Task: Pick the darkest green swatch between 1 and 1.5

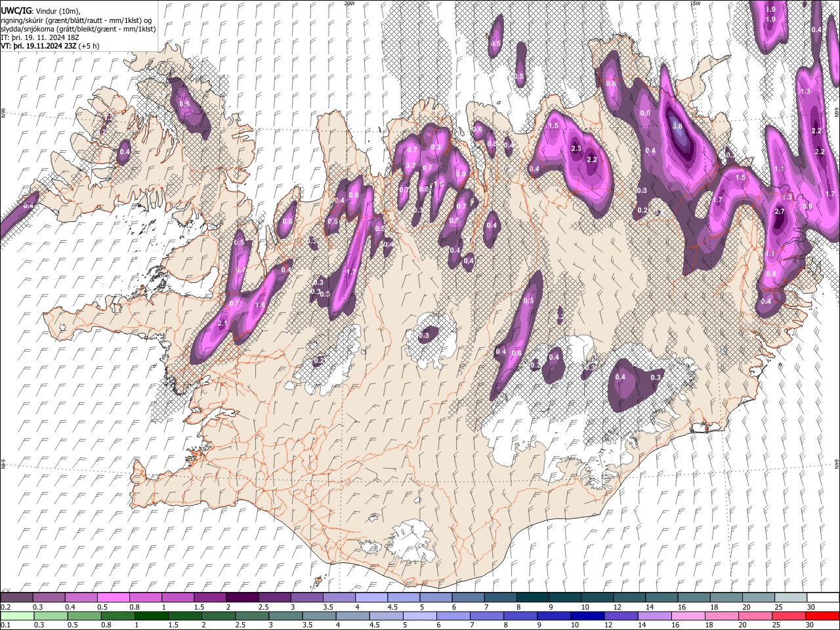Action: point(152,616)
